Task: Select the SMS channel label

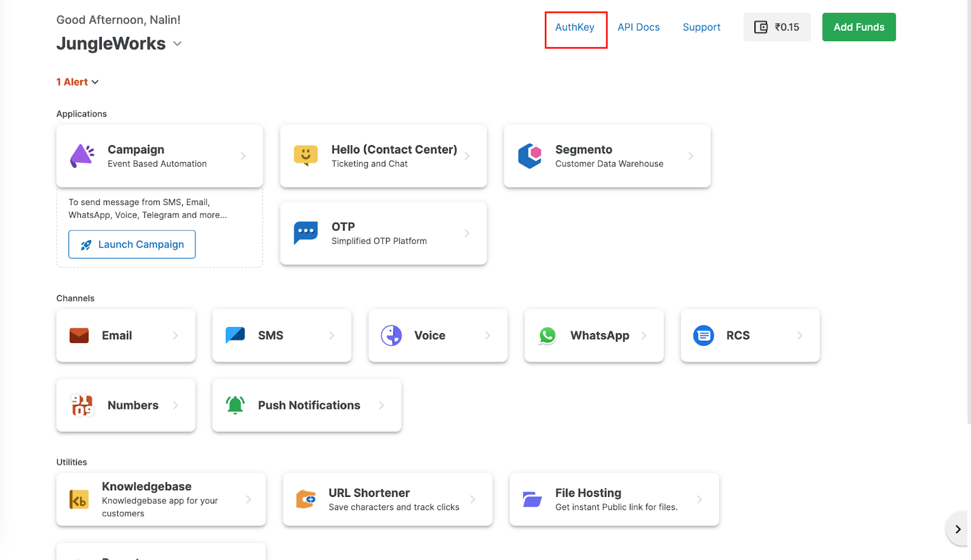Action: click(271, 336)
